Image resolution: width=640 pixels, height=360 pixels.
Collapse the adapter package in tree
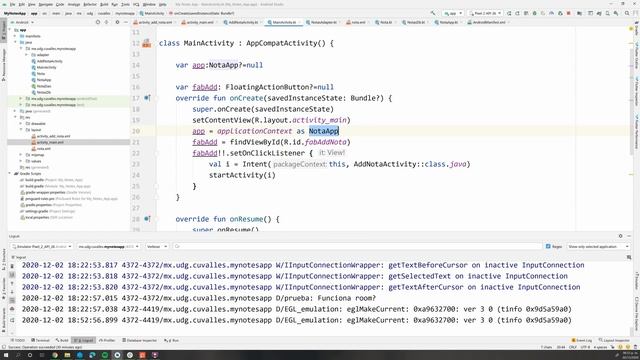point(27,55)
